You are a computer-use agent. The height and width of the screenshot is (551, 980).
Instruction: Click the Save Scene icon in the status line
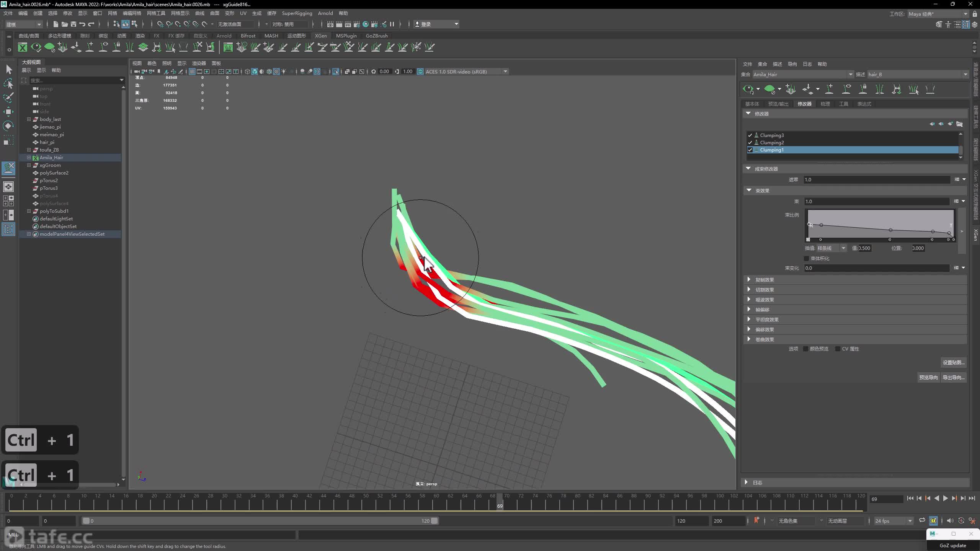[73, 24]
